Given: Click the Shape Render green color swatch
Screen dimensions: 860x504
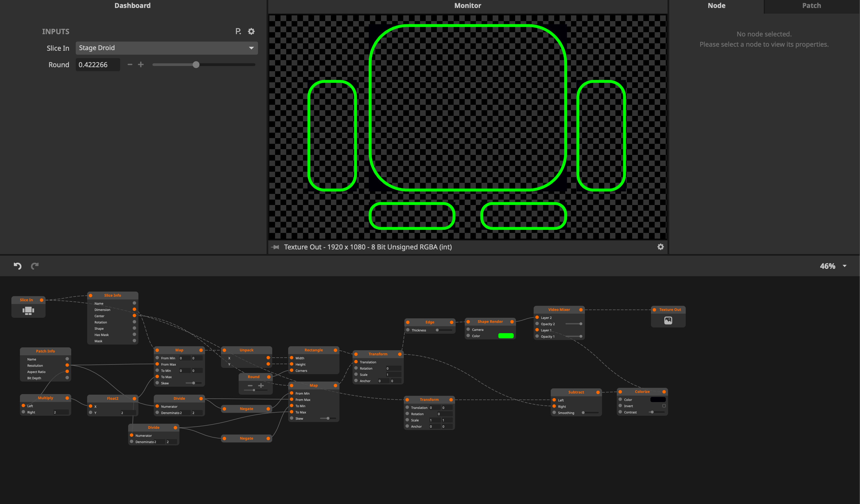Looking at the screenshot, I should click(x=506, y=336).
